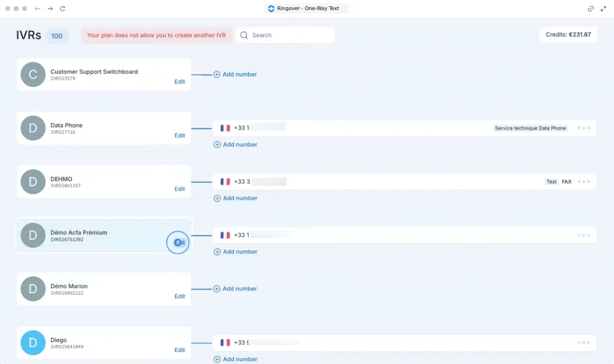Click the Data Phone avatar circle
Screen dimensions: 614x364
click(x=33, y=128)
